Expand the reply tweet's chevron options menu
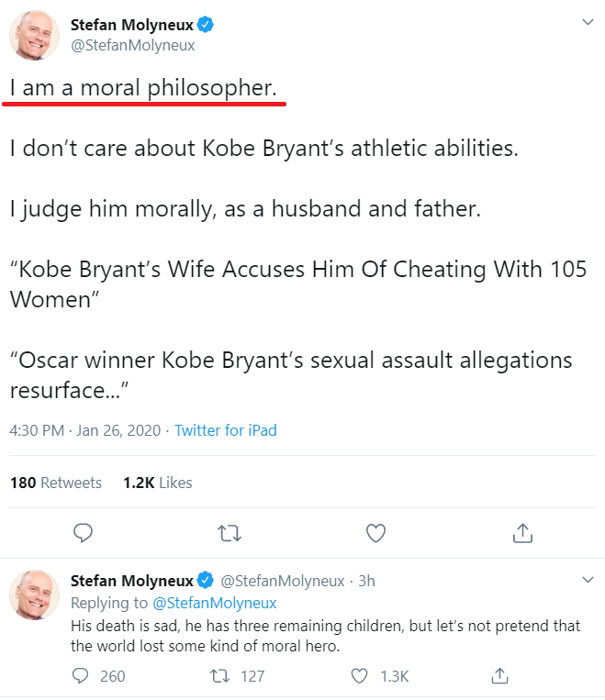 (588, 581)
